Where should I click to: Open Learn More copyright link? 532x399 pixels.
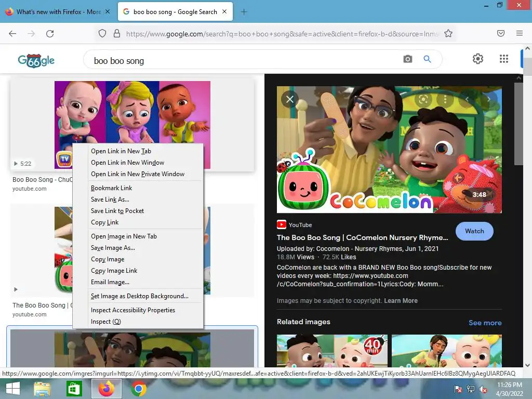(401, 301)
